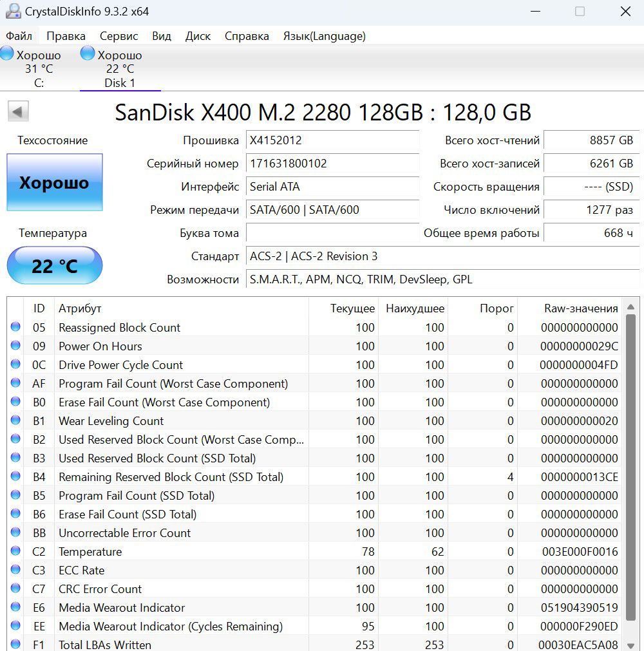Screen dimensions: 644x651
Task: Click status dot for Used Reserved Block Count (SSD Total)
Action: coord(15,458)
